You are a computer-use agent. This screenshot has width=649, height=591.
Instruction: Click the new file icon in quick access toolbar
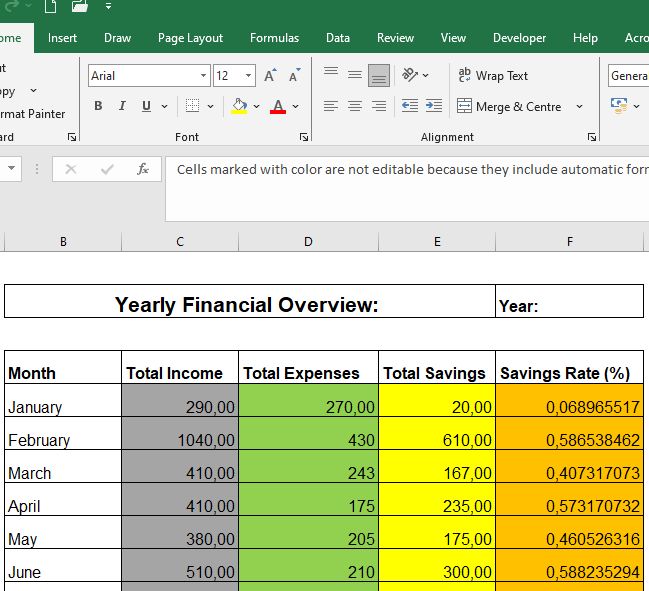(50, 6)
